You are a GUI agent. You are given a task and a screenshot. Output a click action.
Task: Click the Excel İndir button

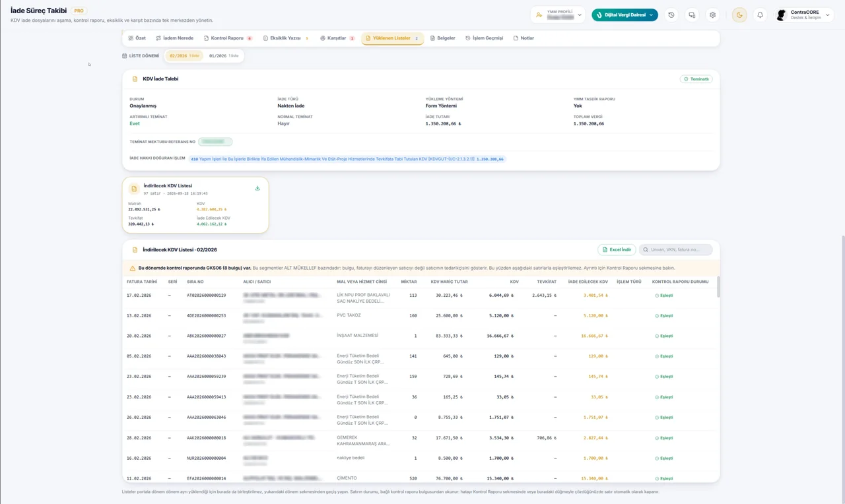[x=617, y=250]
